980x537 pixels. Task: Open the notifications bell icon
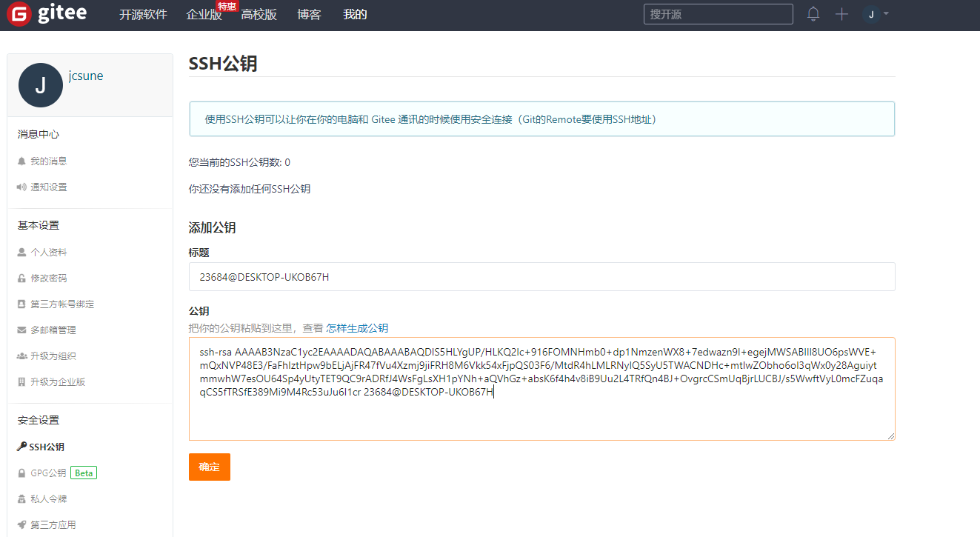pos(813,14)
